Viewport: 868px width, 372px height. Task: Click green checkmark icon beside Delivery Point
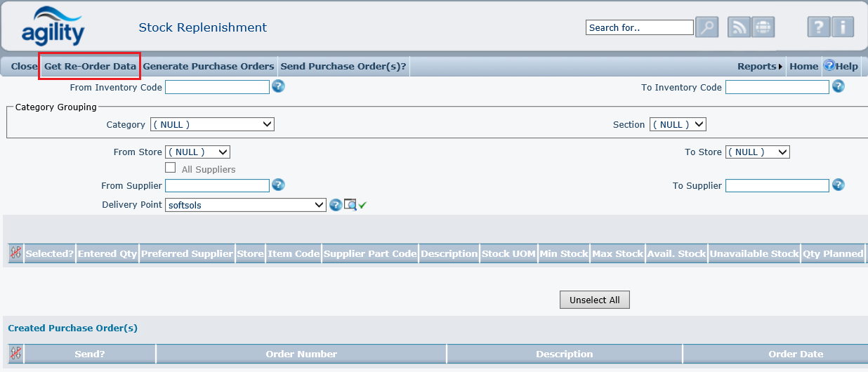pos(363,205)
